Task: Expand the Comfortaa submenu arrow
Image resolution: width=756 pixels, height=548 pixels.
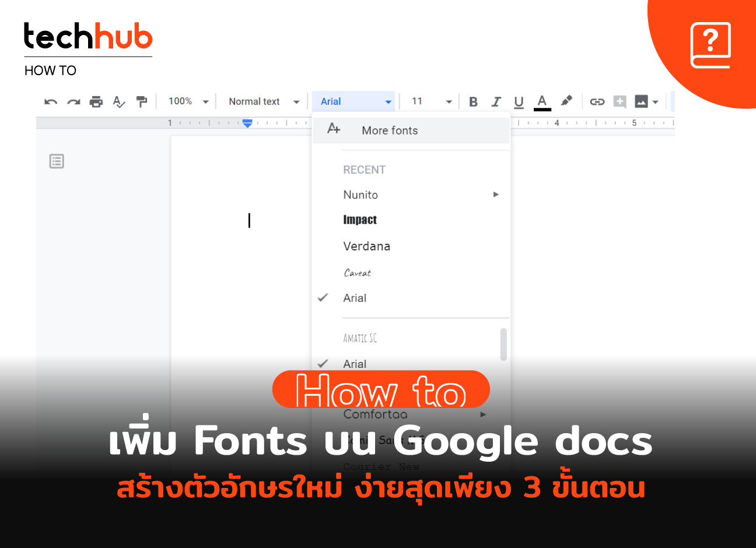Action: 483,414
